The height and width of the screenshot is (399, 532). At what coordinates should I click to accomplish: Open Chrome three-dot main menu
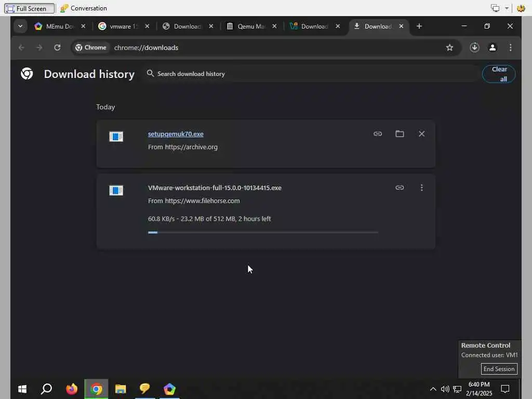tap(510, 47)
